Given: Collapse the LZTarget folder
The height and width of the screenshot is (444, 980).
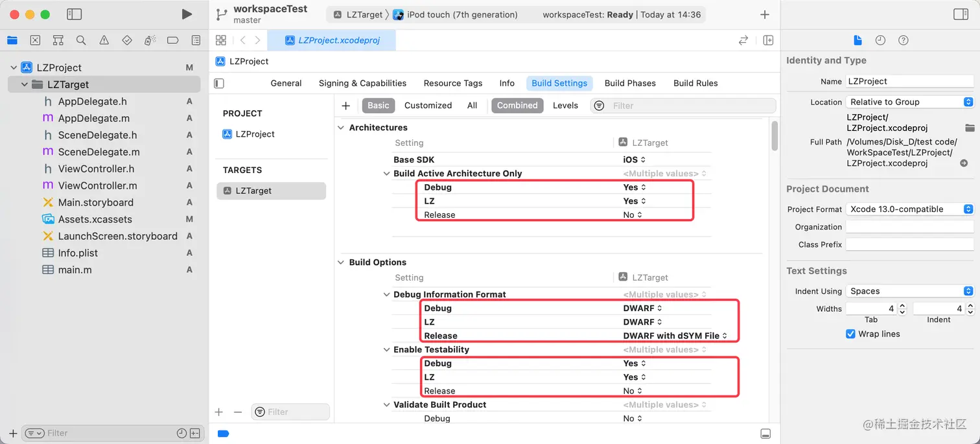Looking at the screenshot, I should click(x=25, y=84).
